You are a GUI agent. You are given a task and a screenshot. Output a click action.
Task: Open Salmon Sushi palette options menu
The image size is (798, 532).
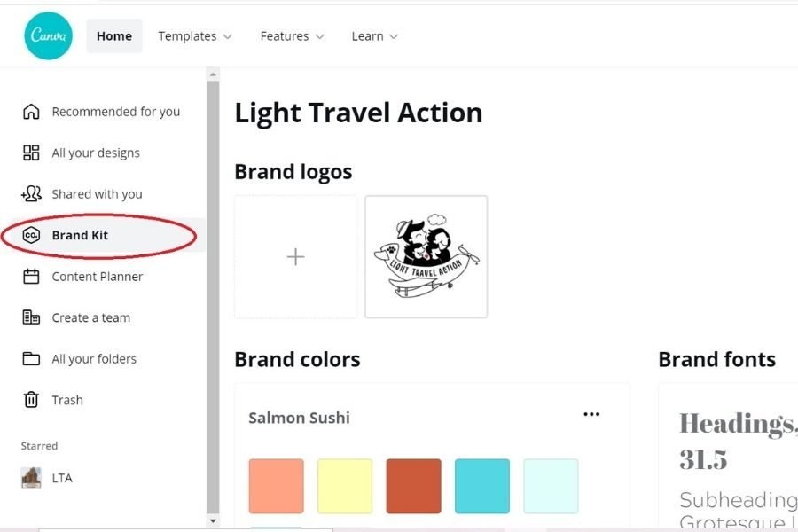pyautogui.click(x=591, y=412)
